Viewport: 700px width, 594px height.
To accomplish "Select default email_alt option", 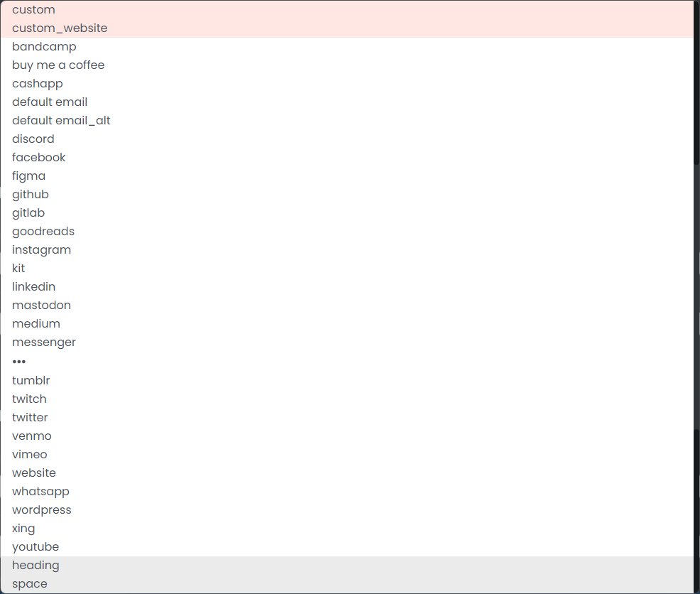I will pyautogui.click(x=347, y=121).
